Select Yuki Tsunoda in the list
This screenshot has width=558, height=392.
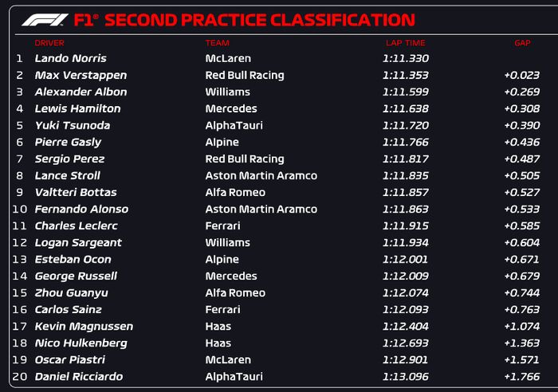[73, 125]
